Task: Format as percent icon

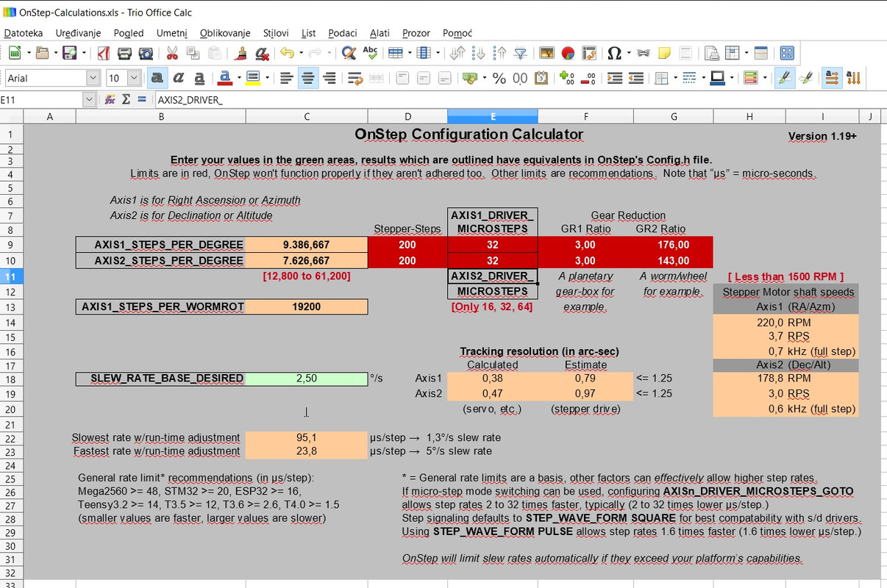Action: 499,78
